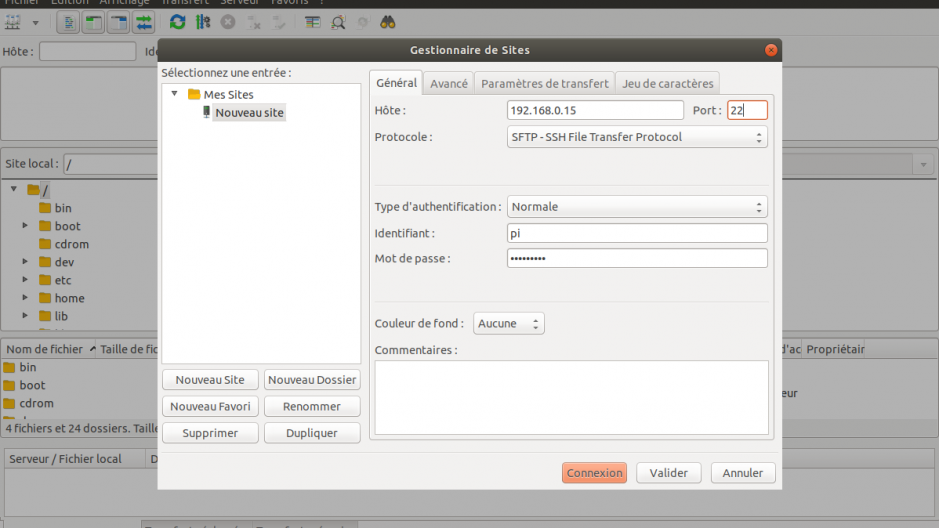Click the Port field showing 22

747,110
